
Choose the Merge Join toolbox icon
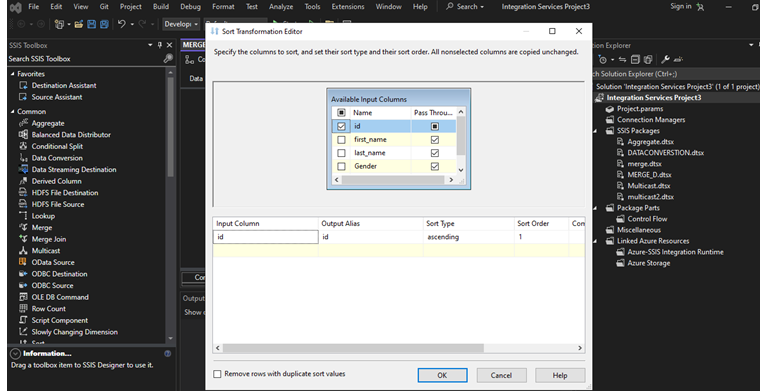click(x=23, y=239)
